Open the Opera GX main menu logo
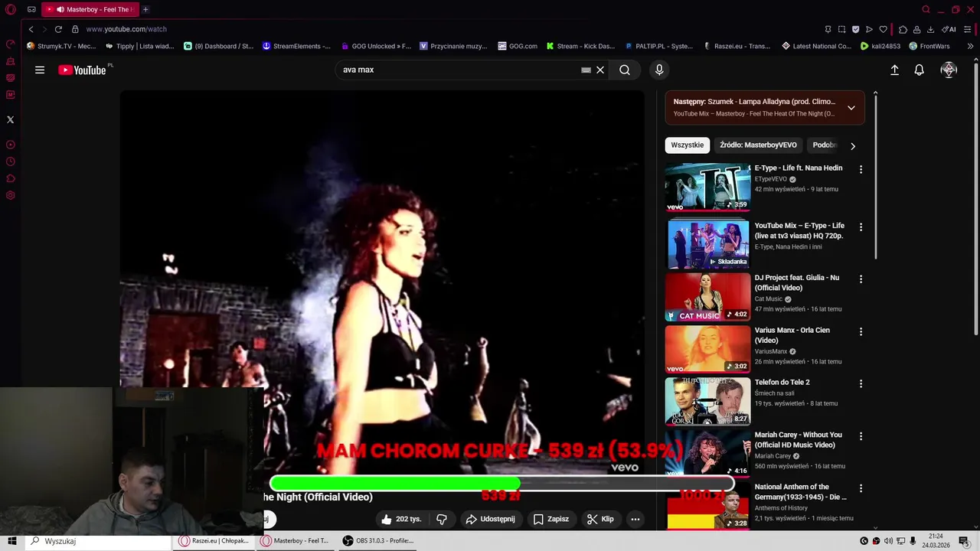 point(11,10)
